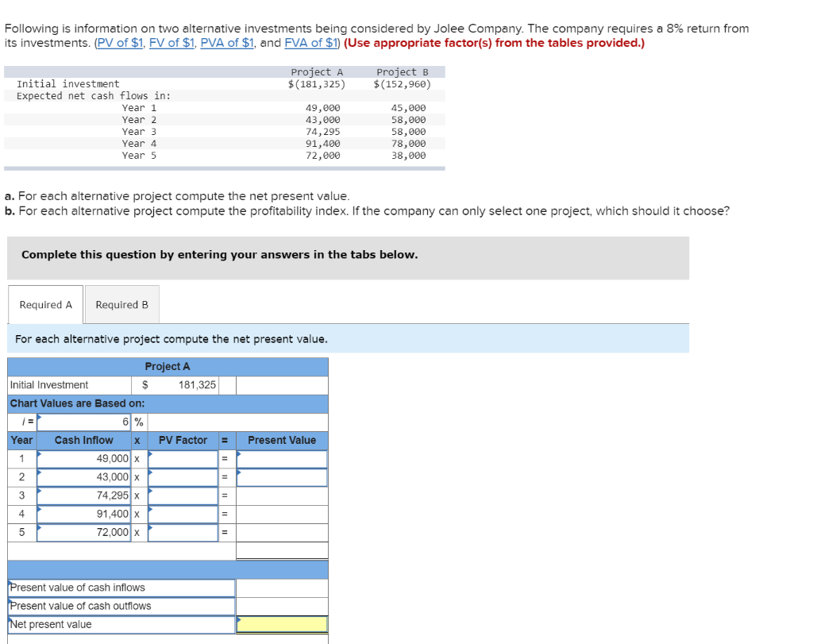Select the Year 1 cash inflow 49,000 field
The image size is (813, 644).
click(x=84, y=459)
